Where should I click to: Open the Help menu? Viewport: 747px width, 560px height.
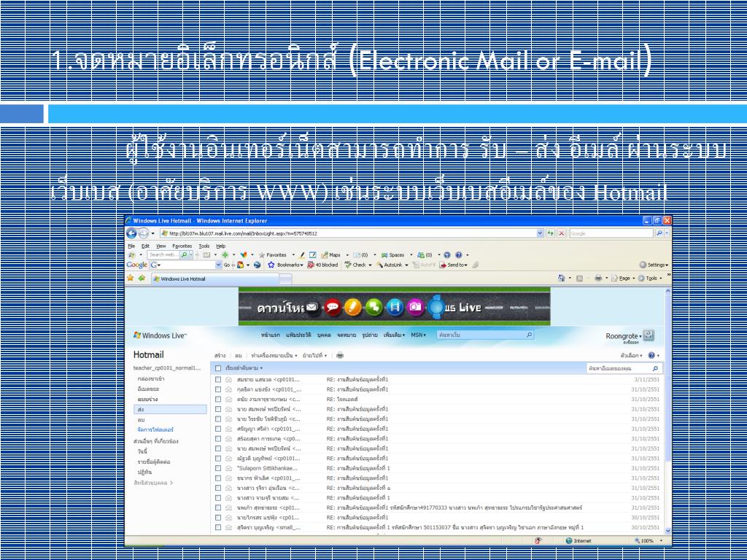tap(221, 246)
